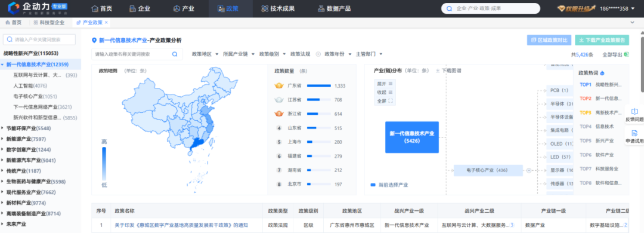Open the 政策地区 filter dropdown
Viewport: 644px width, 233px height.
205,54
